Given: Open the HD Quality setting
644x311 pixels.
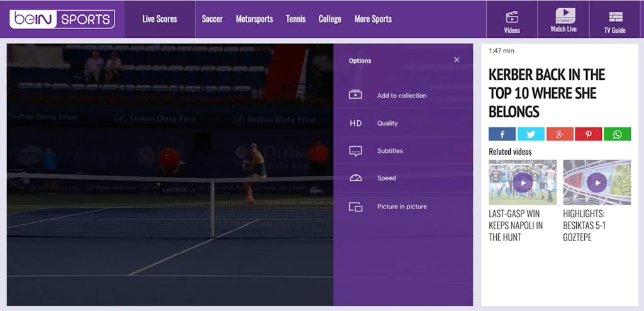Looking at the screenshot, I should coord(387,123).
